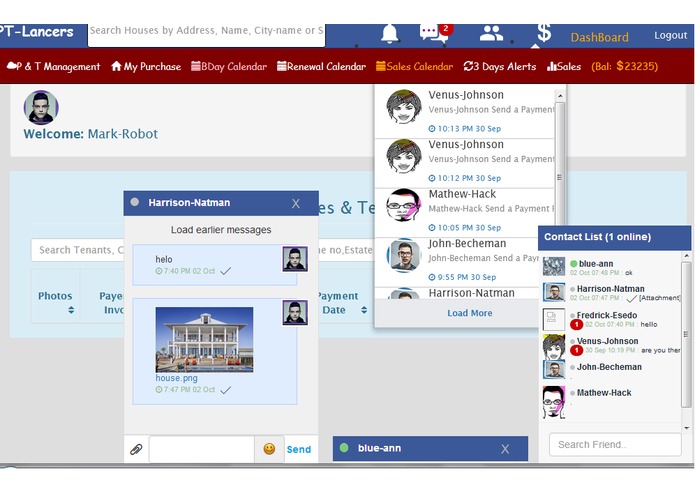Click the house.png file link
695x494 pixels.
[x=176, y=378]
